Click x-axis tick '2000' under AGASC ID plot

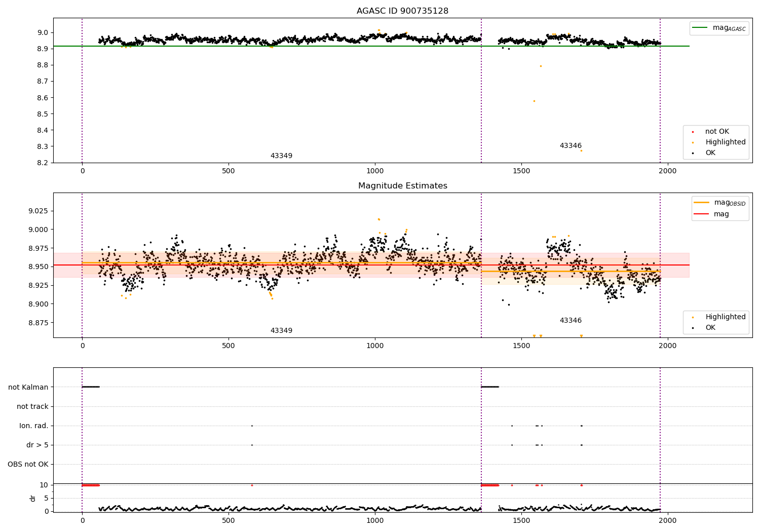[668, 171]
